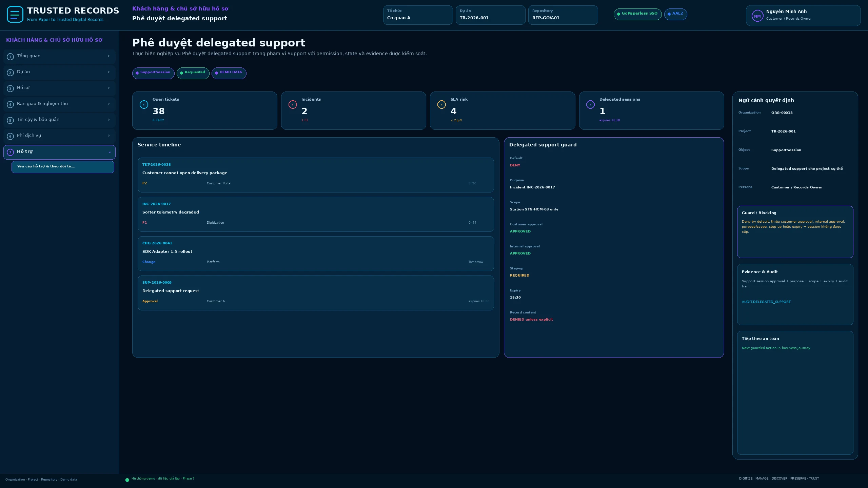Click the numbered icon beside Tin cậy & bảo quản
The image size is (868, 488).
(x=10, y=120)
